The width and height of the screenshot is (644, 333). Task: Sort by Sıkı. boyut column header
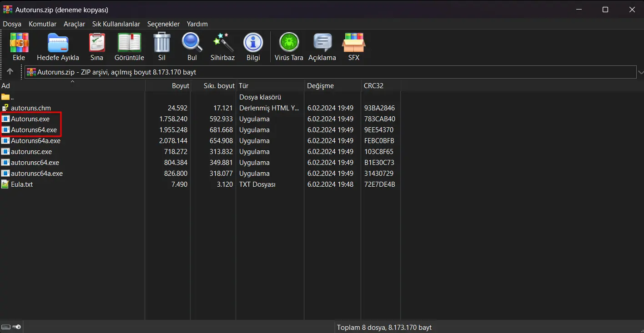(213, 86)
